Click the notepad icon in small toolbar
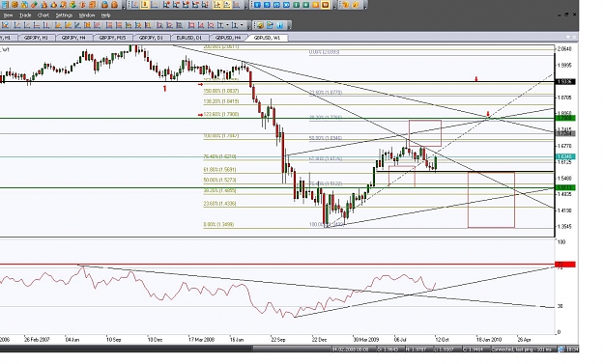Screen dimensions: 604x364 [270, 25]
